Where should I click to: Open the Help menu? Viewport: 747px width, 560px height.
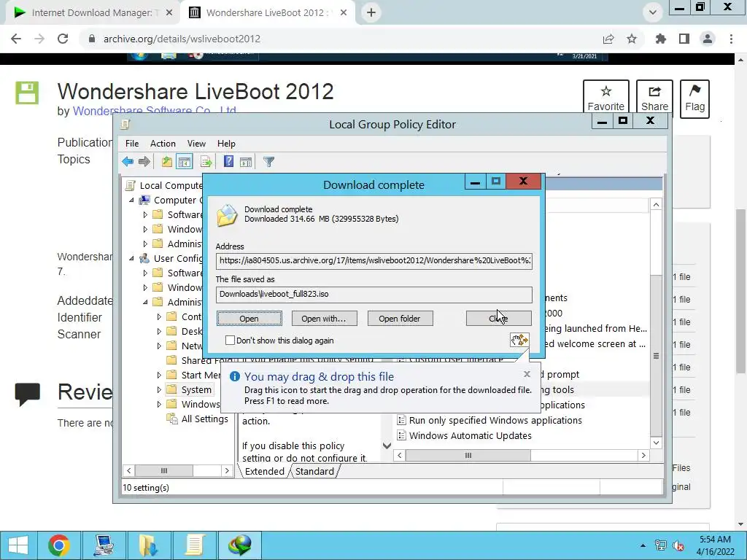click(226, 144)
